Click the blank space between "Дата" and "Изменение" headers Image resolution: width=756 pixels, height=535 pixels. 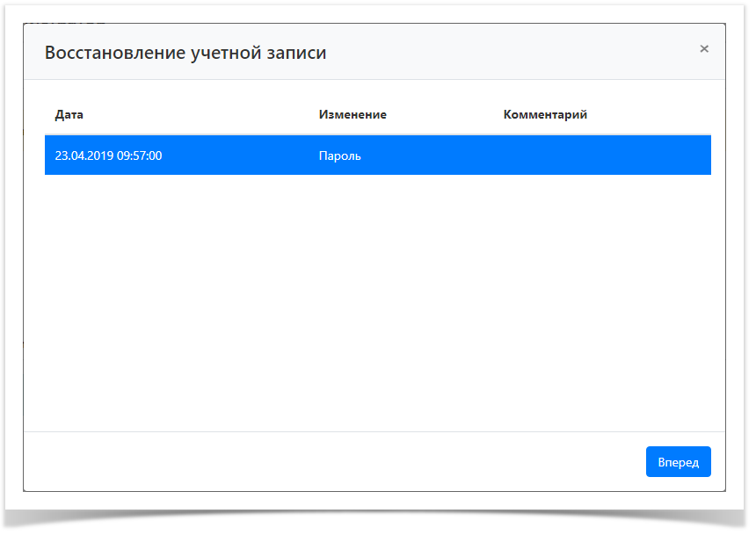202,115
